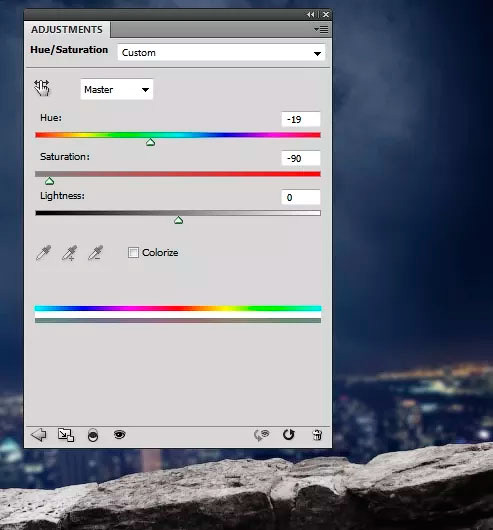Clip adjustment to layer icon
The image size is (493, 530).
(x=93, y=435)
